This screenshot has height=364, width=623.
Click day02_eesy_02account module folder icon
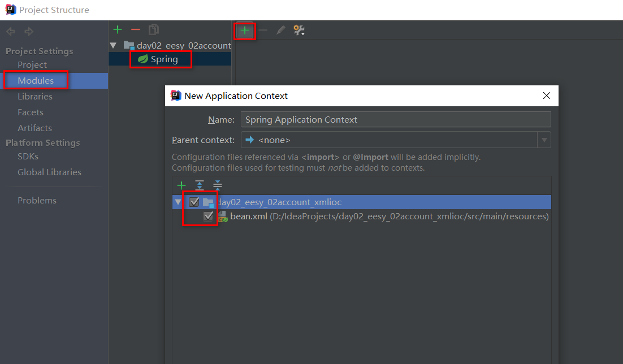[x=129, y=45]
